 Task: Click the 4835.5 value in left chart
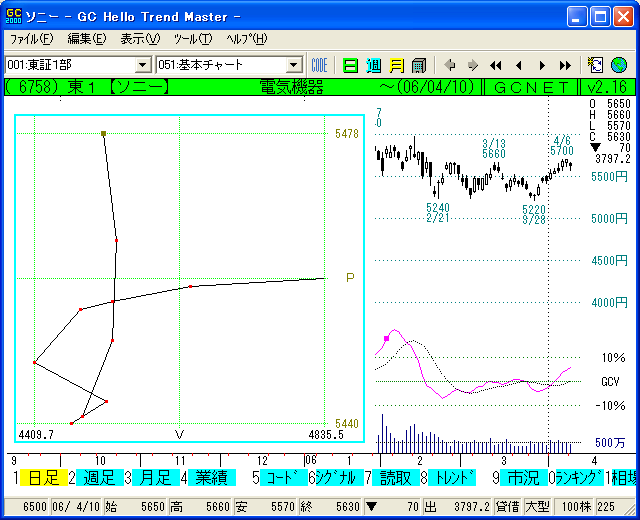tap(326, 435)
